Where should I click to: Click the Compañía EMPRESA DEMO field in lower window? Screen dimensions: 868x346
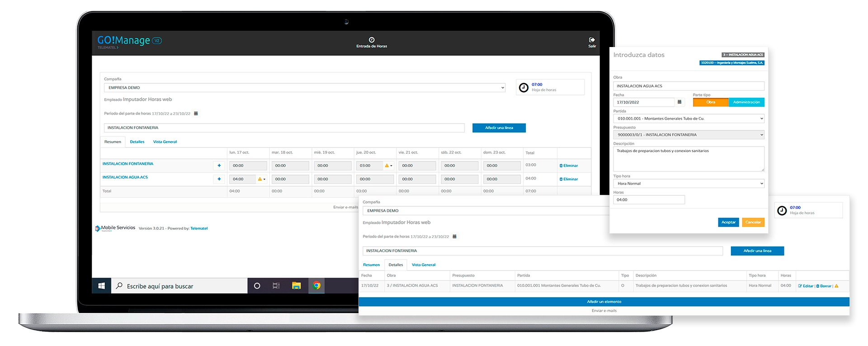486,211
